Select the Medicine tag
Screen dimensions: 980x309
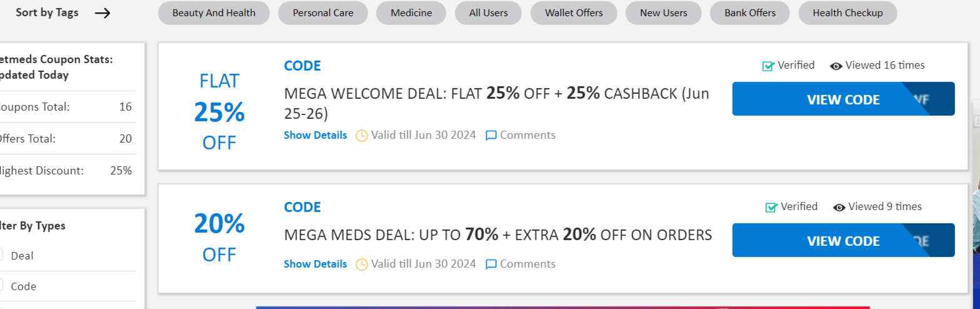(x=411, y=13)
